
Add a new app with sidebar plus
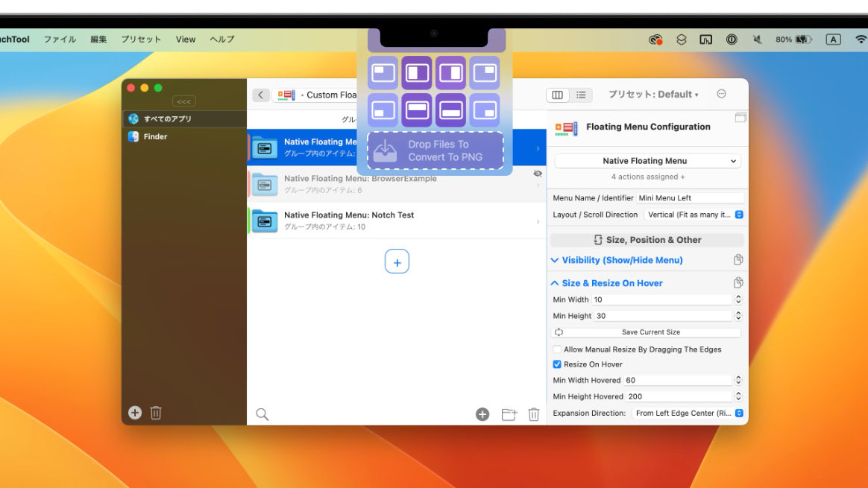(134, 412)
